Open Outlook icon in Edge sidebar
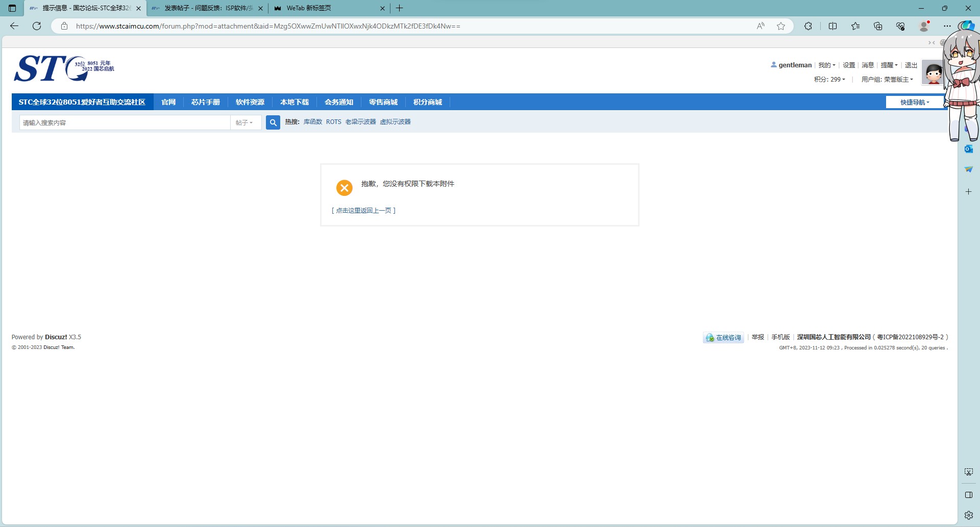This screenshot has width=980, height=527. click(x=969, y=149)
